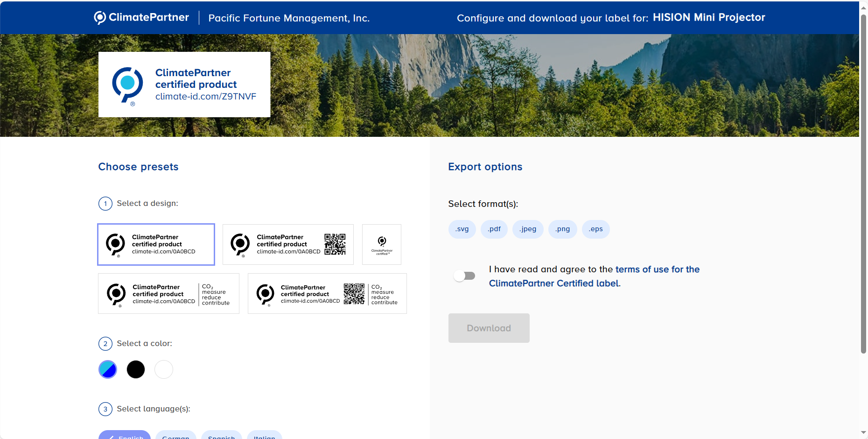Select the design with CO2 measure text, no QR

(168, 293)
